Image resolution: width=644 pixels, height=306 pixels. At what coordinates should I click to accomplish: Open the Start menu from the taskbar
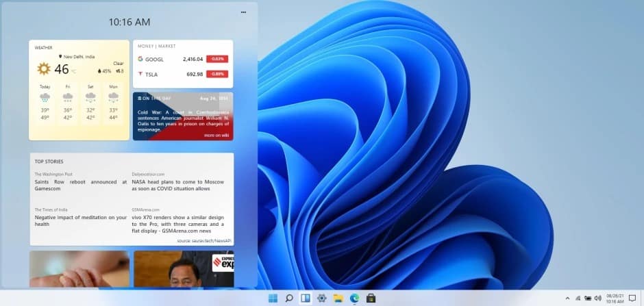tap(273, 298)
